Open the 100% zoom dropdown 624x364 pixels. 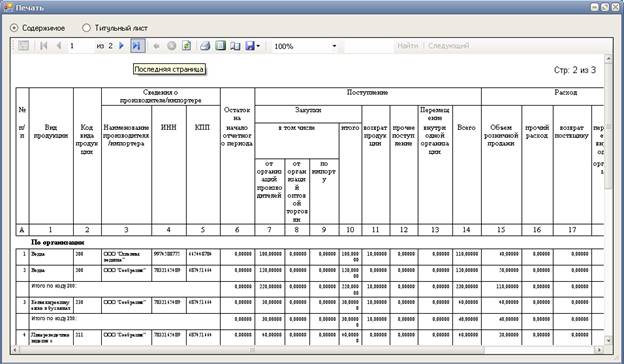[334, 46]
